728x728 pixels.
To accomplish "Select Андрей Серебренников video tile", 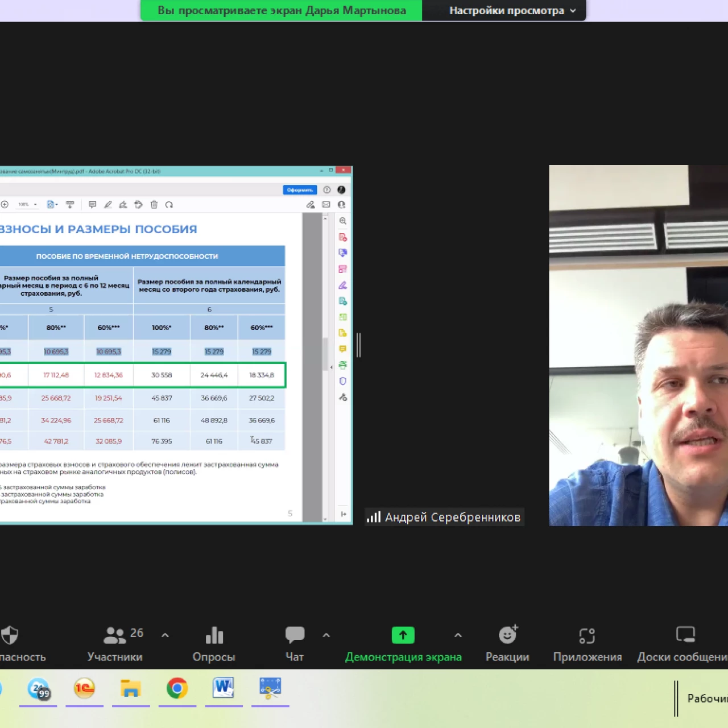I will point(638,345).
